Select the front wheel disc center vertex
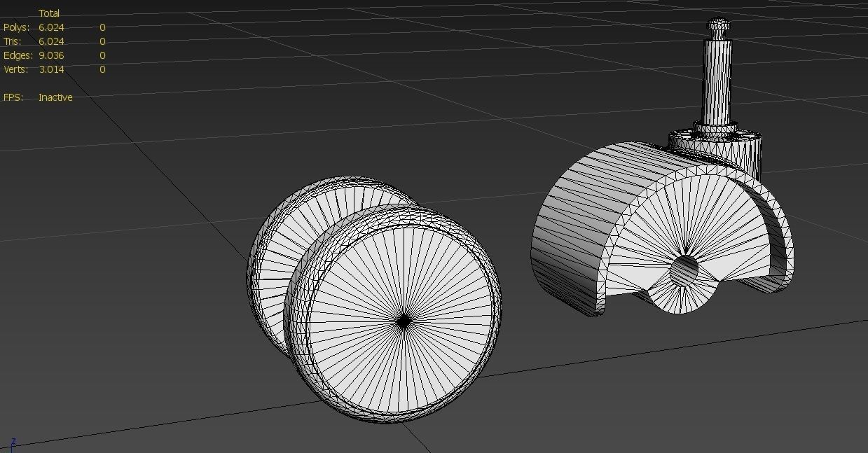 403,322
